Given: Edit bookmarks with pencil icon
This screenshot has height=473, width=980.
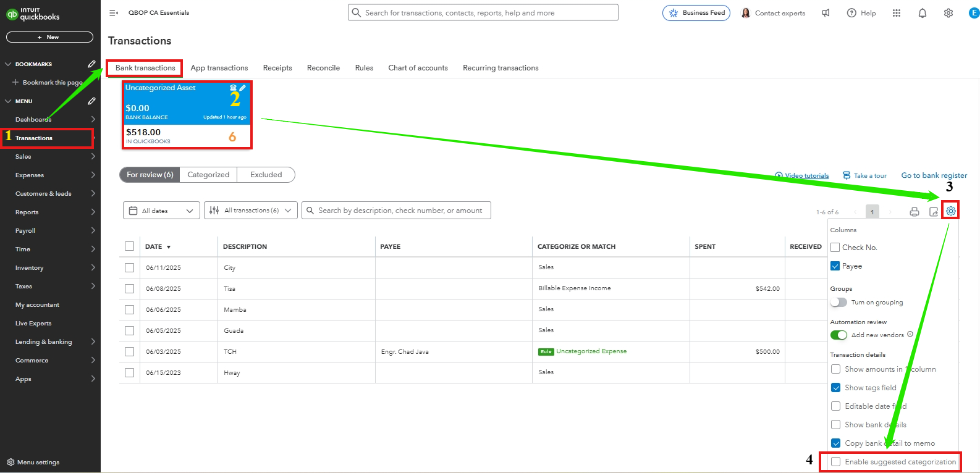Looking at the screenshot, I should [x=91, y=64].
